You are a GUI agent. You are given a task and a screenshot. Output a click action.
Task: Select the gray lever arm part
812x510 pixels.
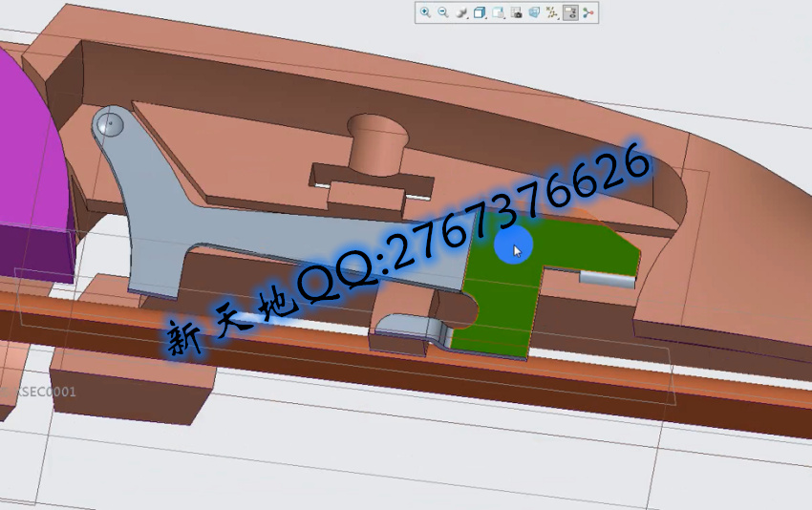click(153, 220)
